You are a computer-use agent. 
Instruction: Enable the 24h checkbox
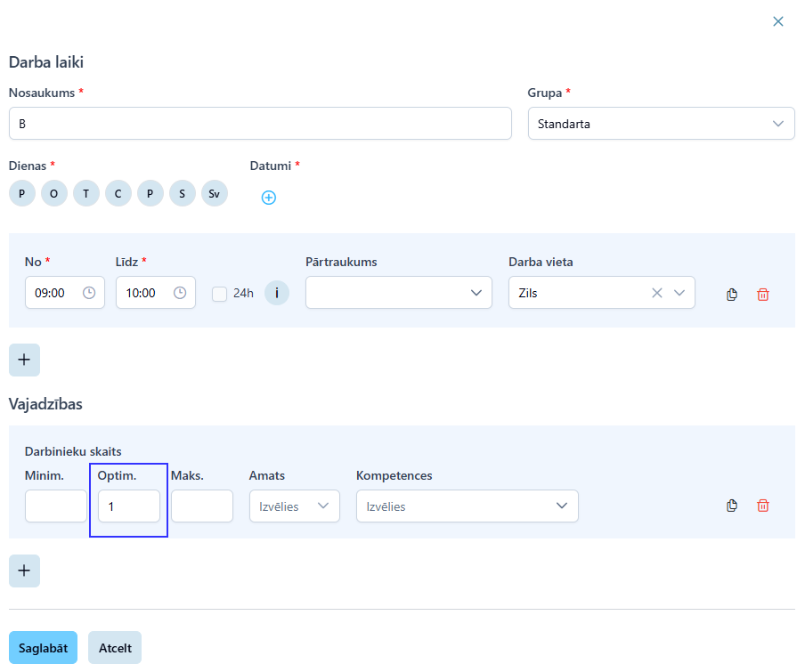219,294
